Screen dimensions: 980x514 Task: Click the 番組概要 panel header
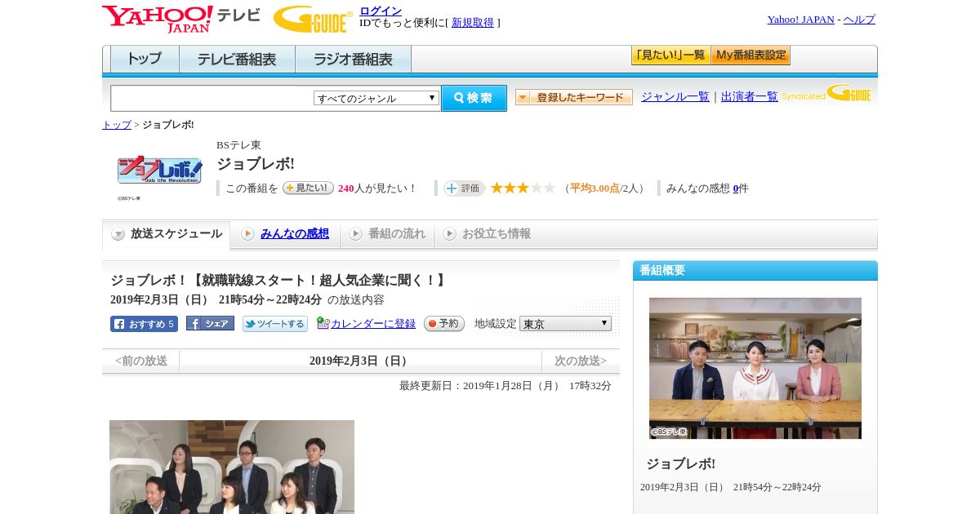[x=755, y=271]
